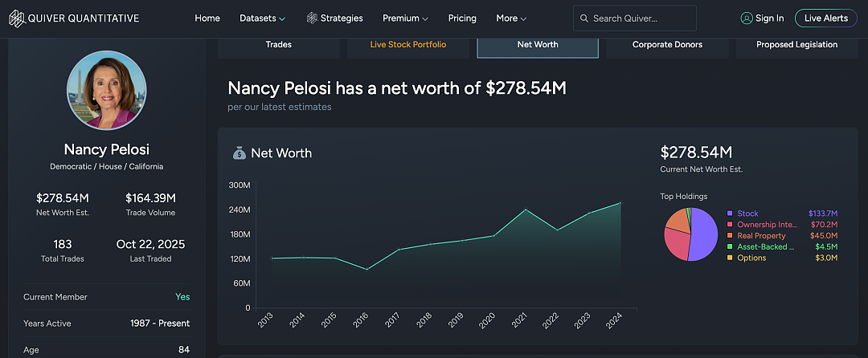Click the per our latest estimates subtitle
868x358 pixels.
pyautogui.click(x=280, y=107)
